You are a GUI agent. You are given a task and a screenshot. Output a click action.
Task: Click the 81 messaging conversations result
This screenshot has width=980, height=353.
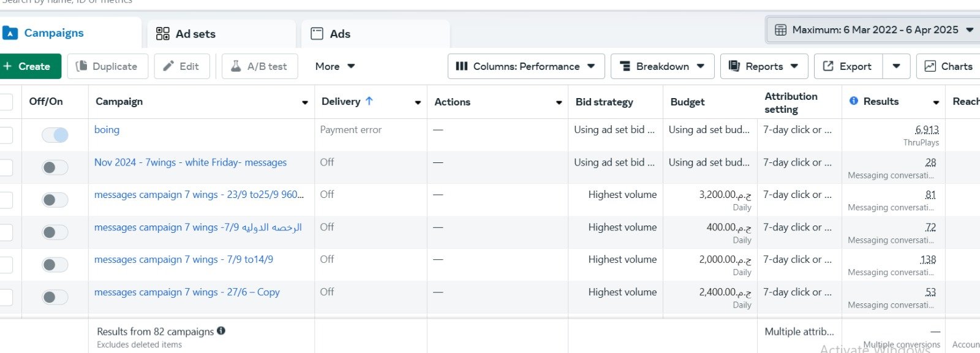(930, 195)
